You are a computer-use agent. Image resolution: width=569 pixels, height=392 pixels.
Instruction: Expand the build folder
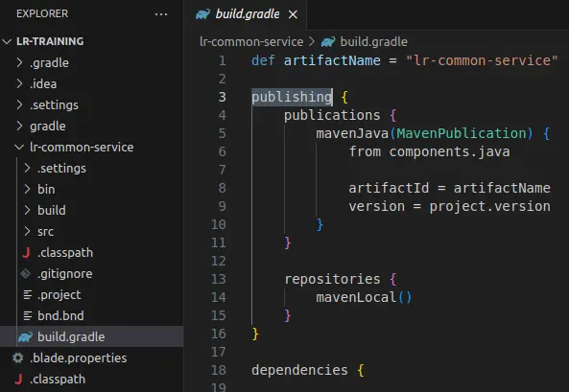click(27, 210)
